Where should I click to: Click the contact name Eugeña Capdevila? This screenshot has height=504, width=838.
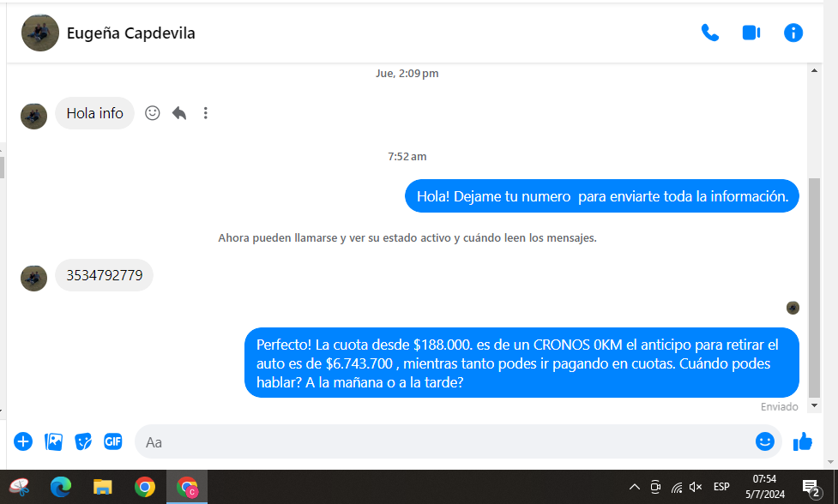click(131, 33)
